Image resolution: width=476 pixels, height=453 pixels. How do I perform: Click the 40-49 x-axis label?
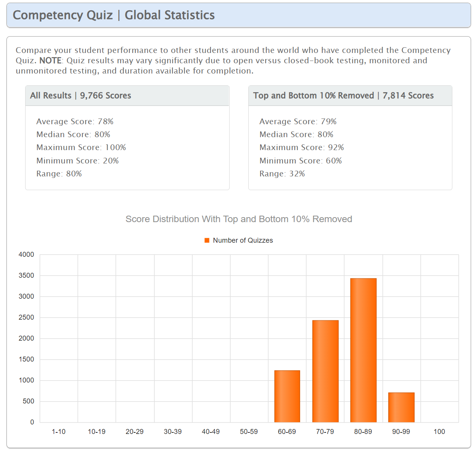(211, 432)
